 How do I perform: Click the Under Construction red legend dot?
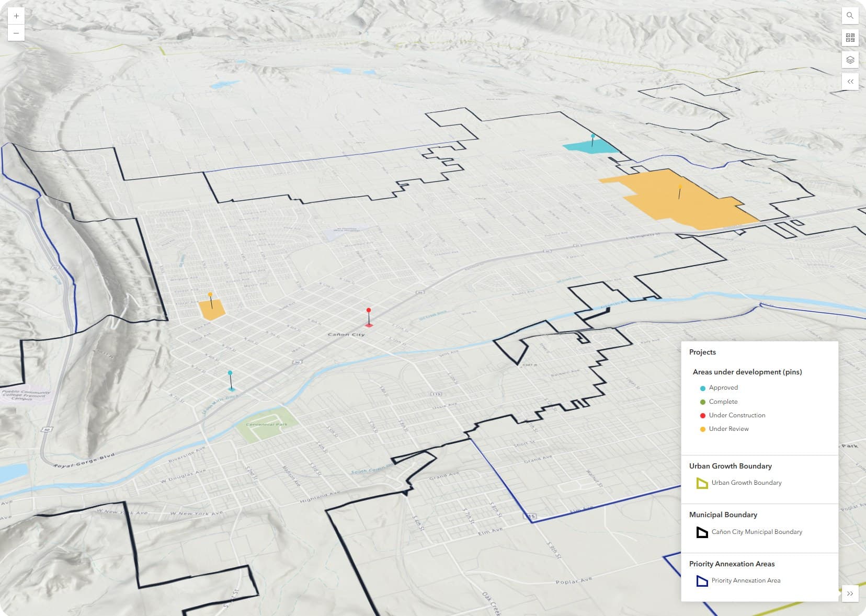[x=703, y=416]
